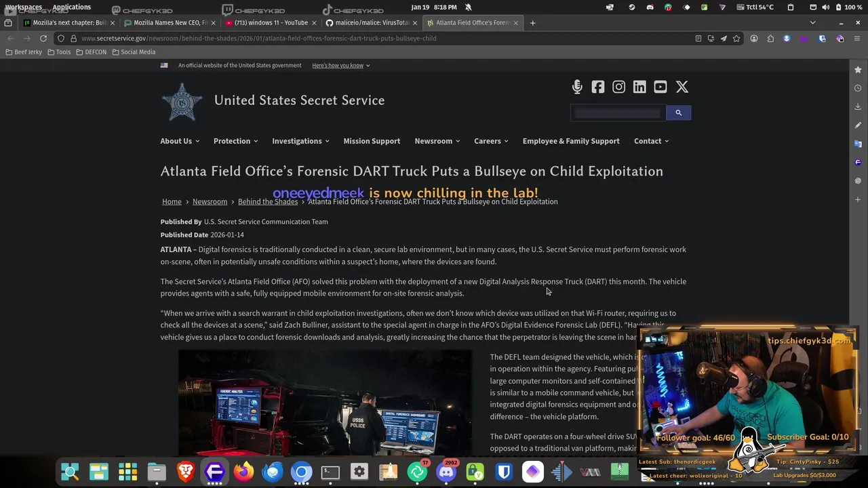Open the Secret Service X (Twitter) icon

682,87
